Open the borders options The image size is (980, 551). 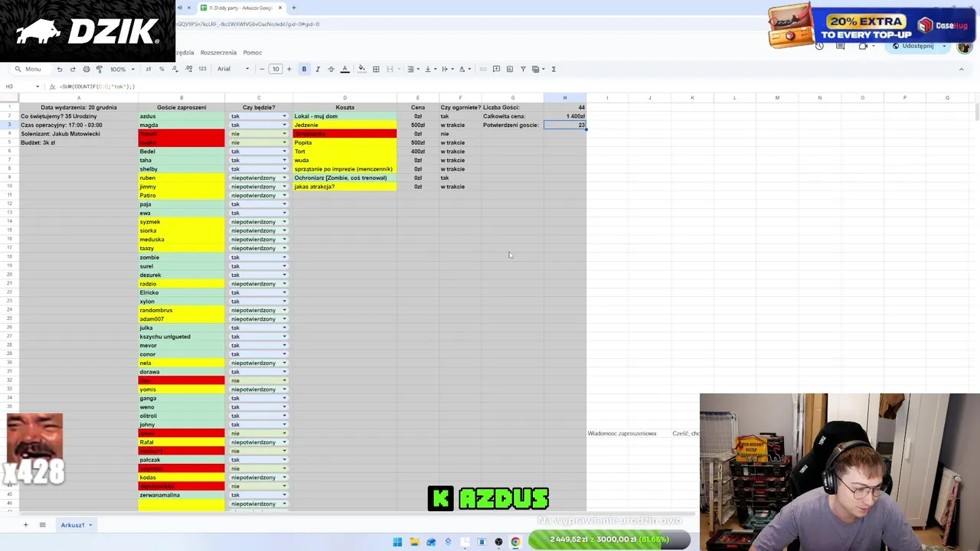(376, 69)
